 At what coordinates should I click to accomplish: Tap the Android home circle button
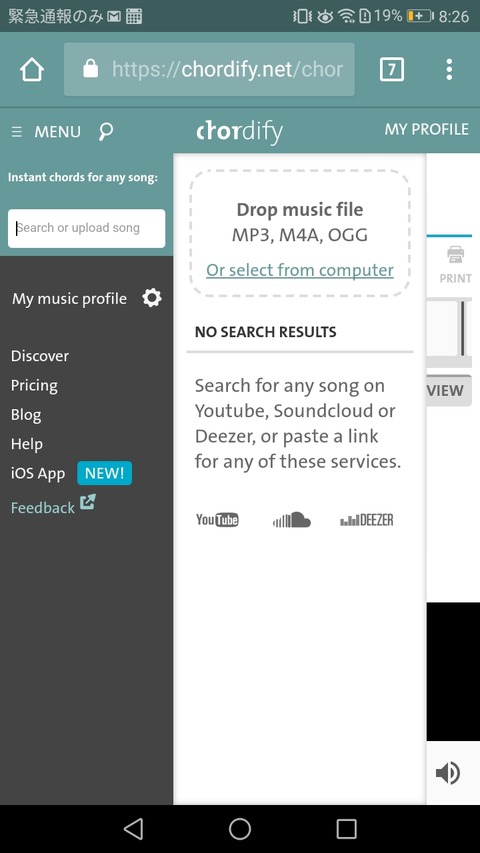tap(240, 829)
